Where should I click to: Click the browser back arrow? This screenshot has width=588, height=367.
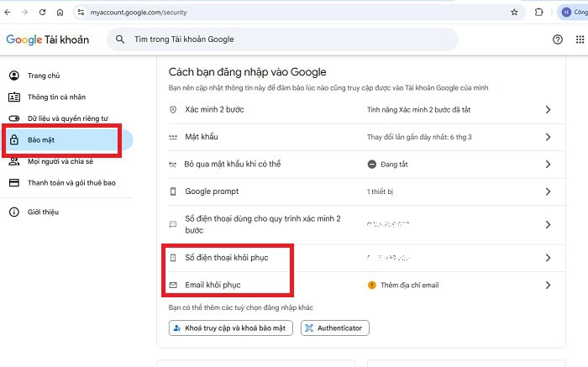(8, 13)
